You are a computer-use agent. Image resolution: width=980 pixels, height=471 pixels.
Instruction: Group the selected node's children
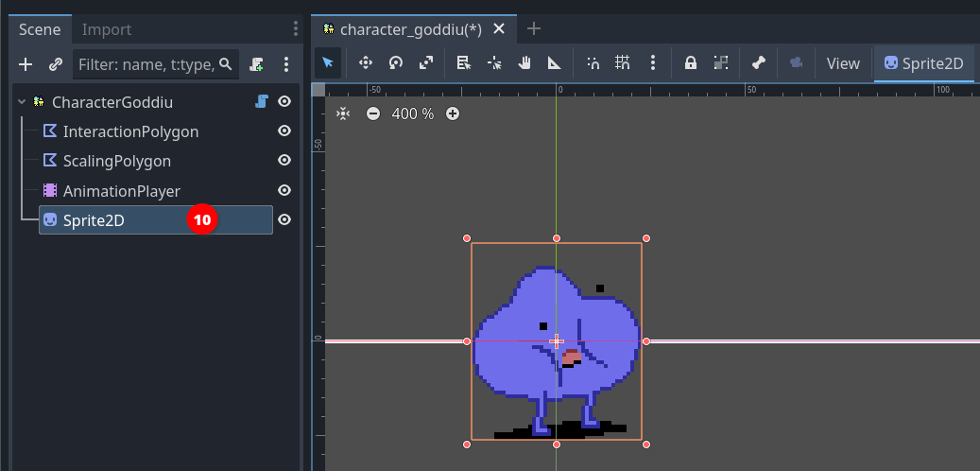(x=721, y=62)
